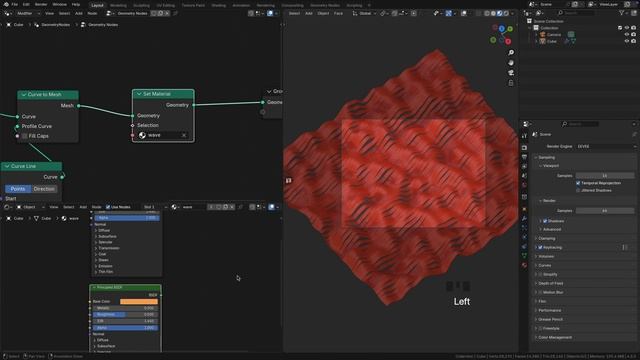The image size is (640, 360).
Task: Open the Render properties tab icon
Action: [524, 148]
